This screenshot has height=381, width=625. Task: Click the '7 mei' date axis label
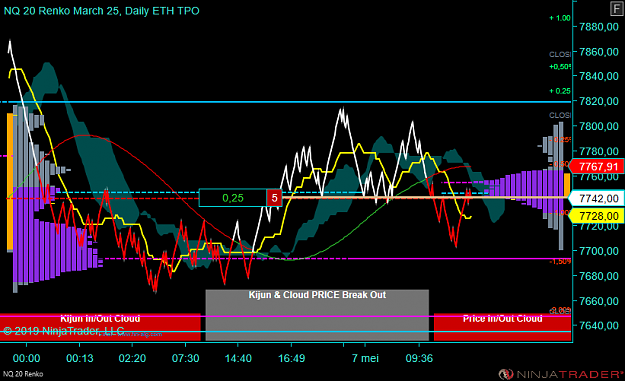coord(365,358)
